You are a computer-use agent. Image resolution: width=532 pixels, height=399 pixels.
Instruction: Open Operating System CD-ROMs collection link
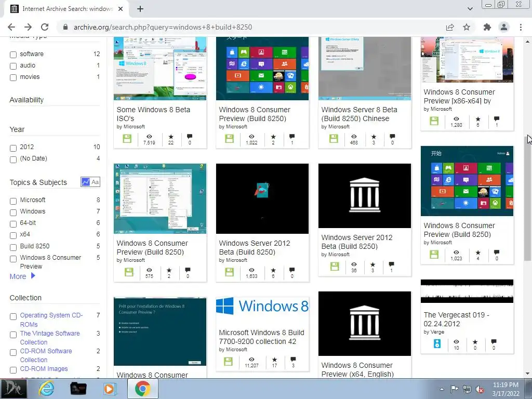tap(51, 320)
